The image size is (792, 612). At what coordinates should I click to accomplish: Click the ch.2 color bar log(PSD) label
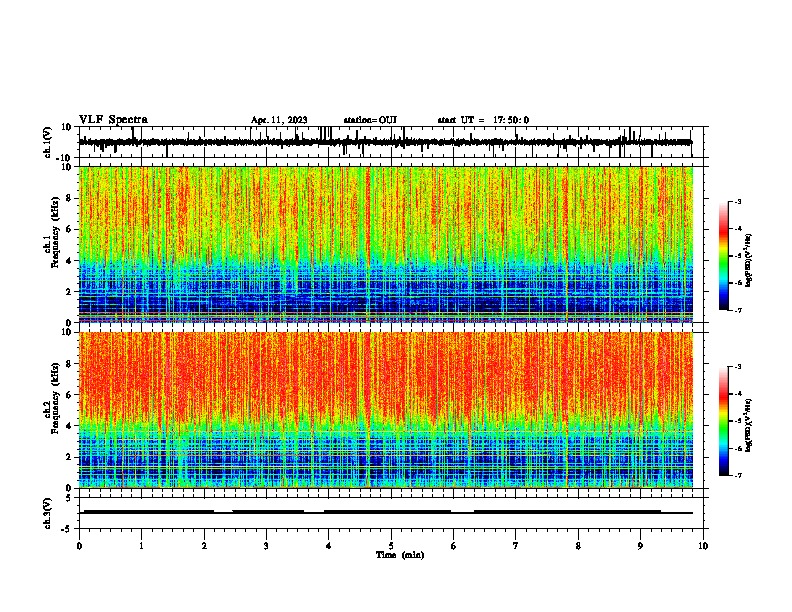click(749, 425)
